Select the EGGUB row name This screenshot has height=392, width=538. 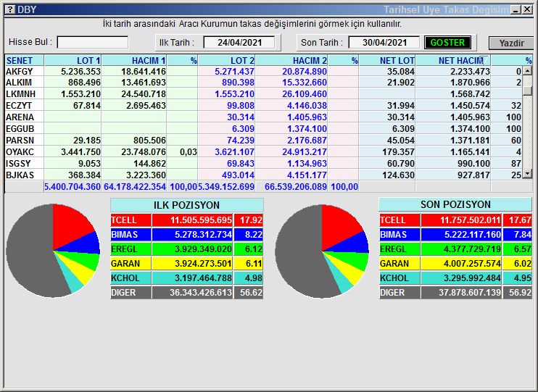20,129
